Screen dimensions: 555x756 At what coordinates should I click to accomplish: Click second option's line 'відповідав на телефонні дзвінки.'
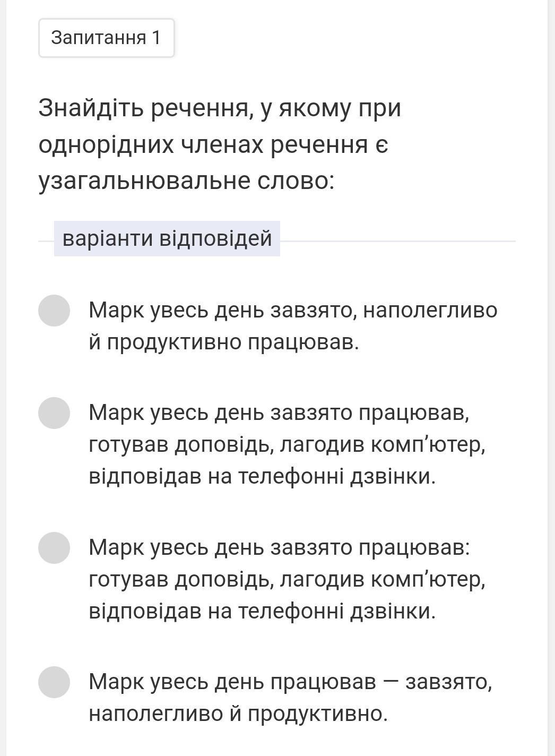pos(262,476)
